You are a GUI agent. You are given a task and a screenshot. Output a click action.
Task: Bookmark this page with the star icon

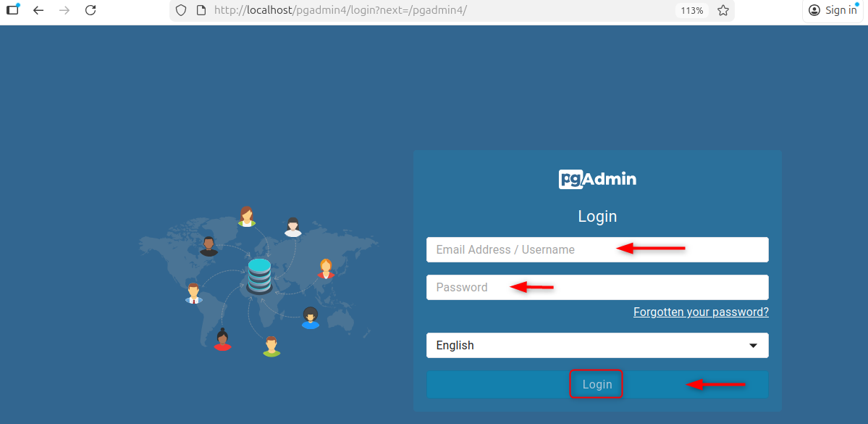[x=722, y=10]
